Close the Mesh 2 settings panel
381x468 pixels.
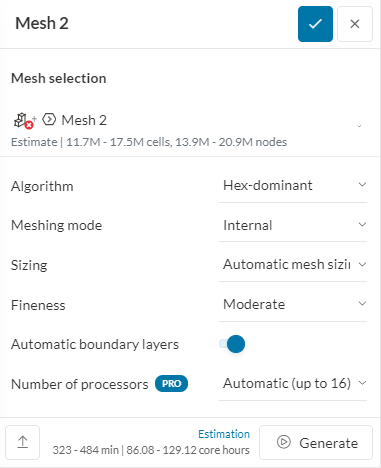click(355, 24)
